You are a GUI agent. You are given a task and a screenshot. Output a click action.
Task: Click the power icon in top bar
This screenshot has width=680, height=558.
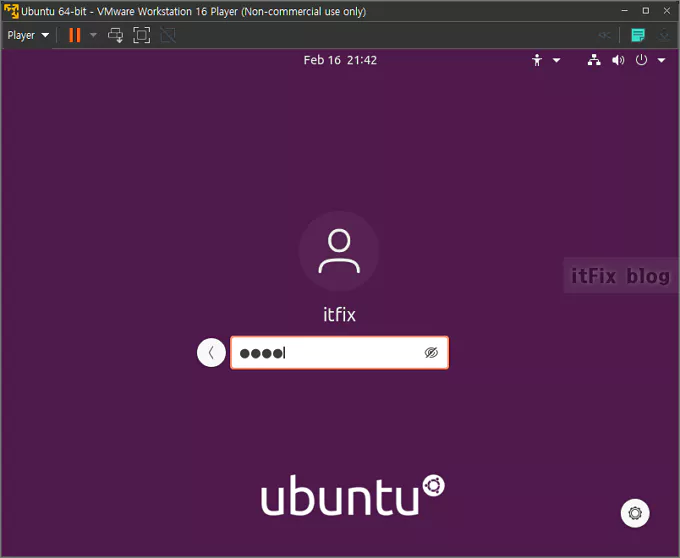[x=641, y=60]
